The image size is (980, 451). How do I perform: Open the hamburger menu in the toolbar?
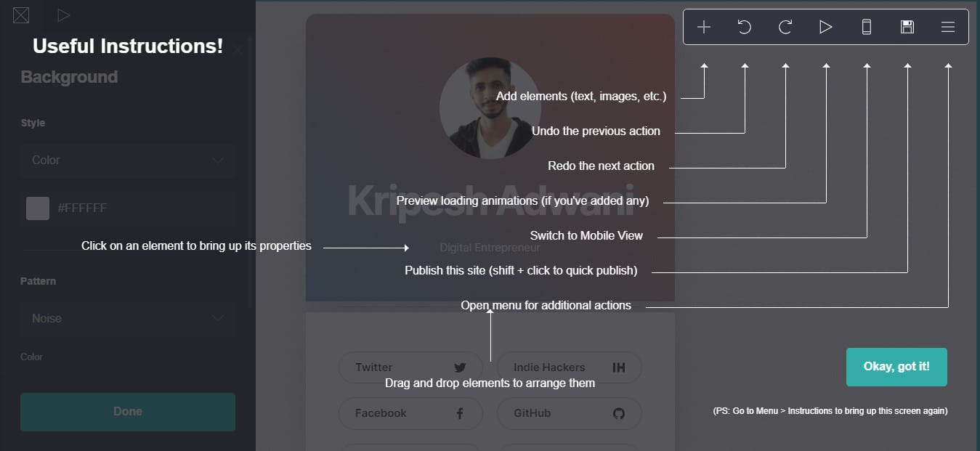[947, 28]
